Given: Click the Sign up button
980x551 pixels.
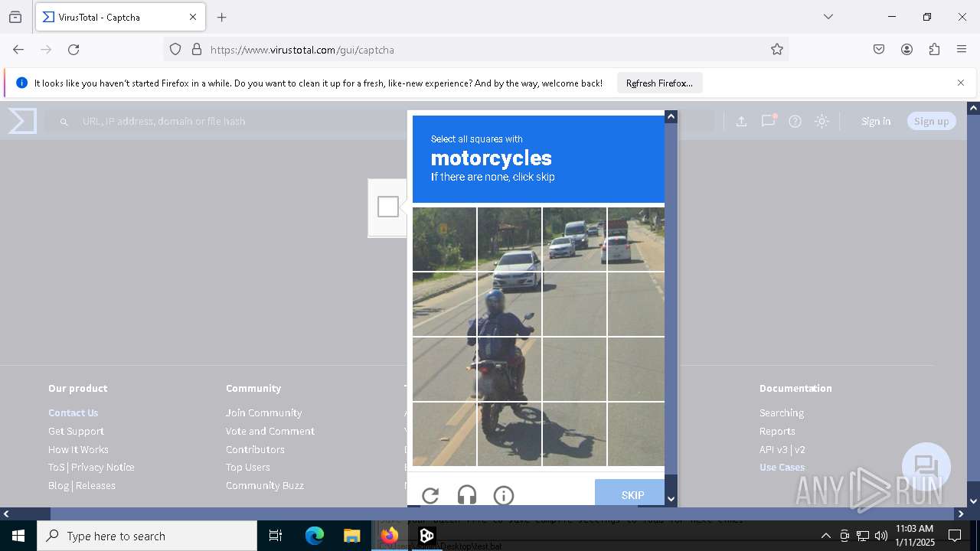Looking at the screenshot, I should coord(931,121).
